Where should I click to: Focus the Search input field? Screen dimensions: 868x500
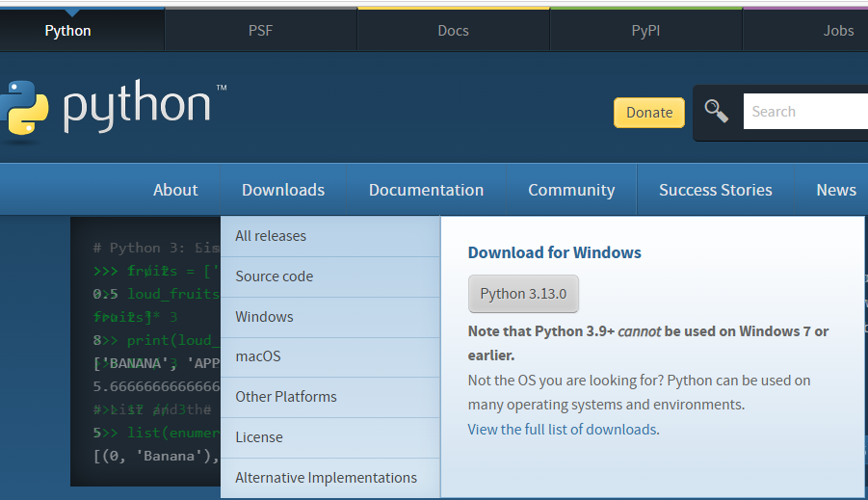(x=805, y=112)
